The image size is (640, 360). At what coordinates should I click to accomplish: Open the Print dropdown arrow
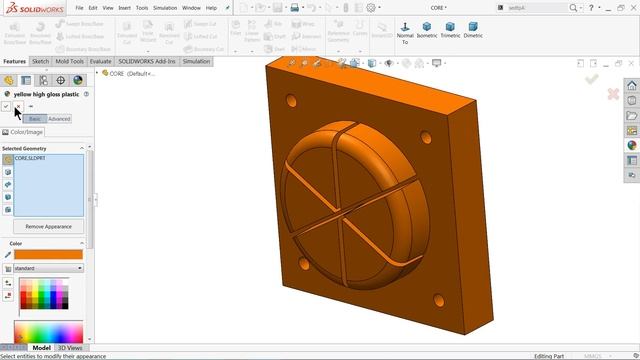click(303, 8)
